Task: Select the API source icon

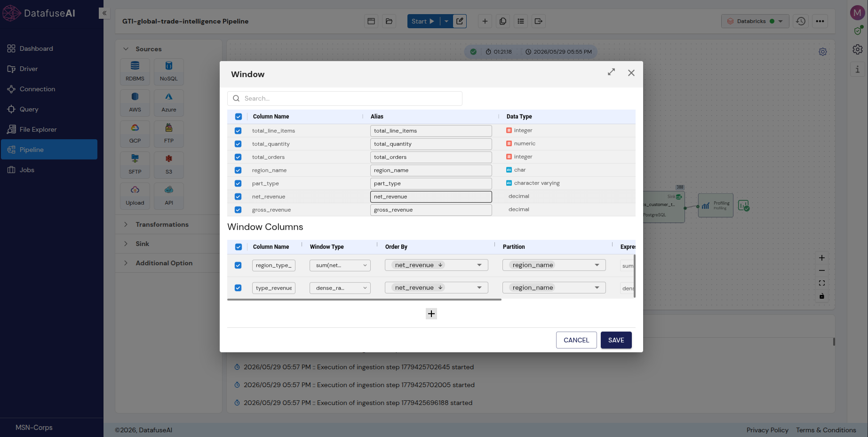Action: pos(169,196)
